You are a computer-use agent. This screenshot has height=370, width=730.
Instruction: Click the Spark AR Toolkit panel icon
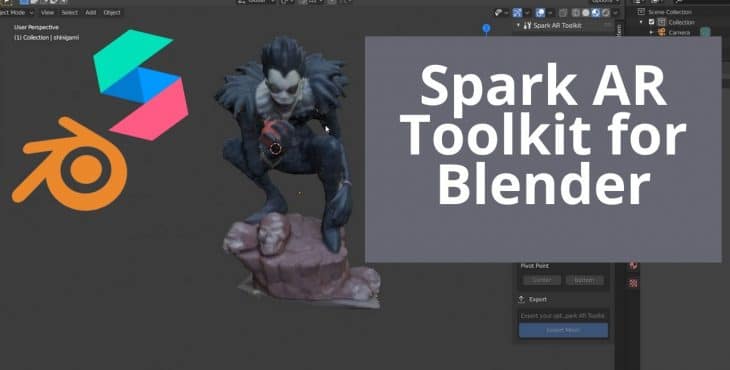(x=527, y=26)
